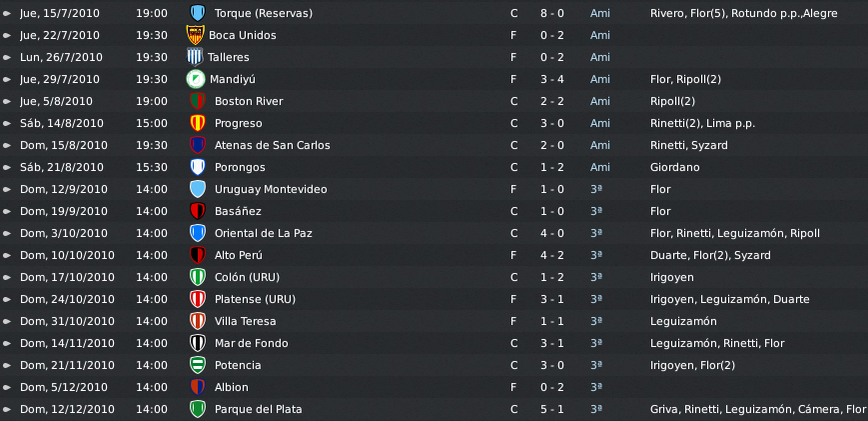Expand the row arrow for Dom, 5/12/2010
Image resolution: width=868 pixels, height=421 pixels.
(x=7, y=387)
